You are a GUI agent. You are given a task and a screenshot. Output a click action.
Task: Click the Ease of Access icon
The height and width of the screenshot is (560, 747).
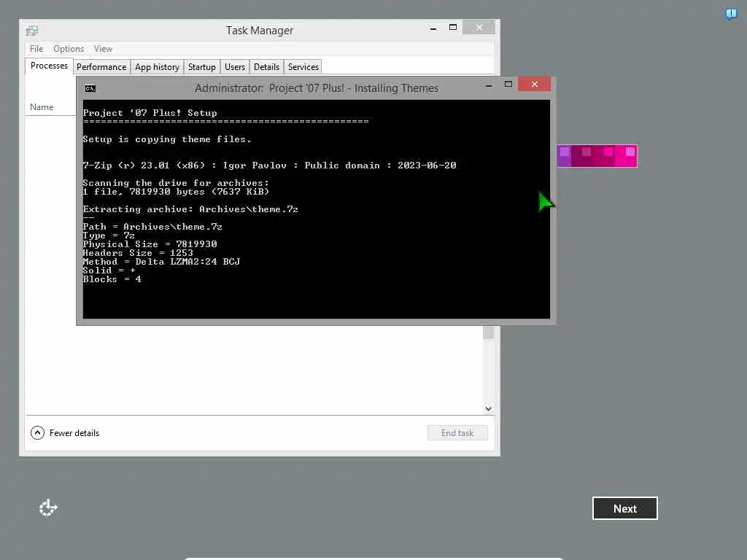(x=47, y=508)
